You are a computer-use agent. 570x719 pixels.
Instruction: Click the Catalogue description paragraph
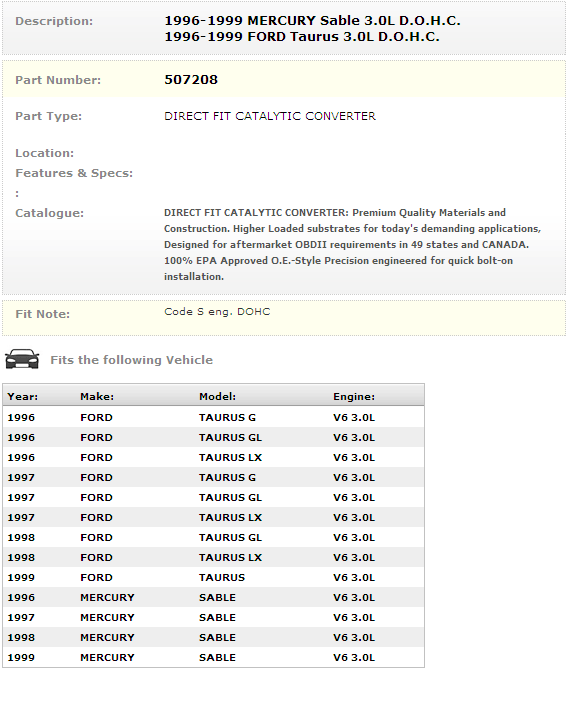point(352,244)
